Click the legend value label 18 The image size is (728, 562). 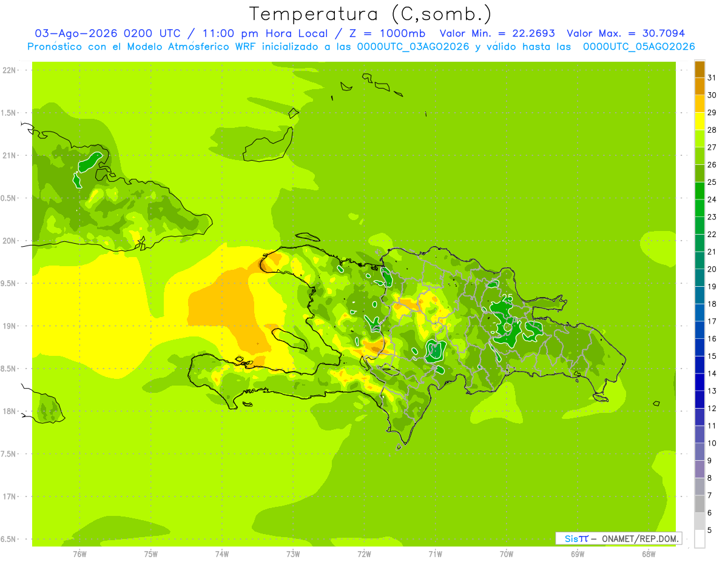(x=712, y=304)
